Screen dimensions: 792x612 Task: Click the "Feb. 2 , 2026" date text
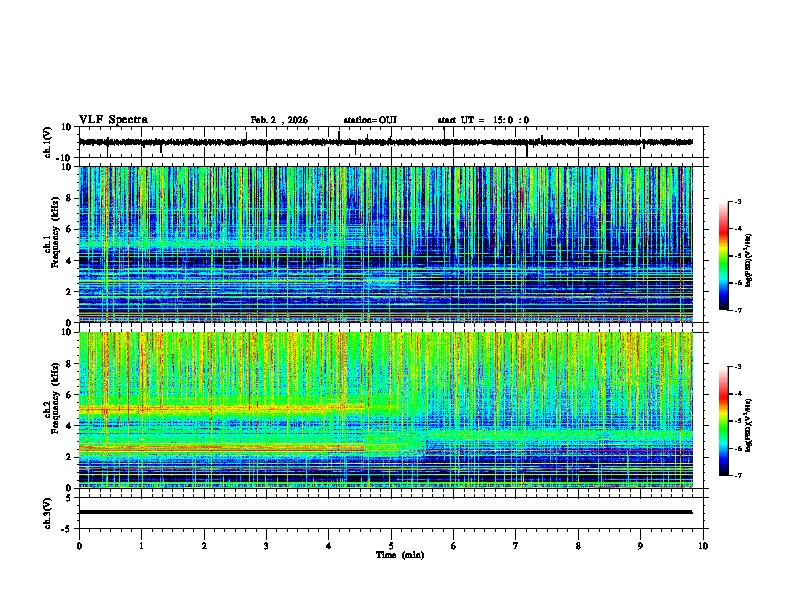point(279,120)
